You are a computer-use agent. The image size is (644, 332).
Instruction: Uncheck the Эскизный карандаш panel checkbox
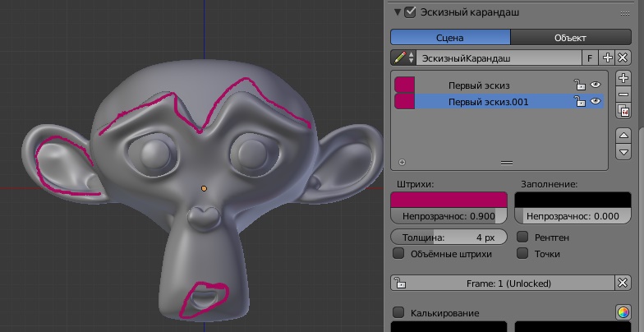point(409,12)
